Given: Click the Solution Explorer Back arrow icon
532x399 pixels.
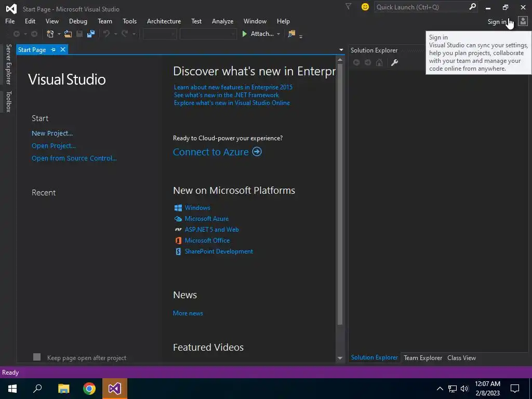Looking at the screenshot, I should [356, 62].
